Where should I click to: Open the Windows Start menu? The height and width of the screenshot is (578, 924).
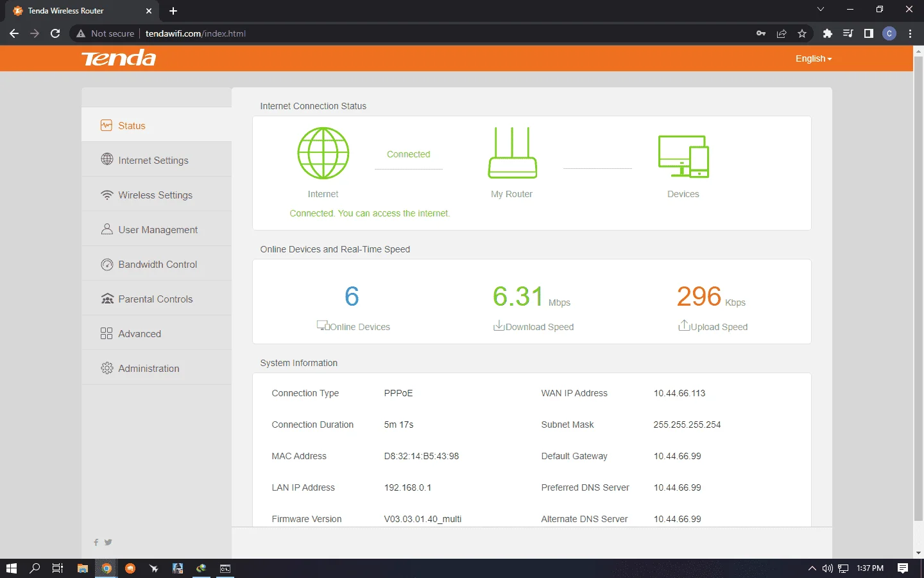point(11,568)
